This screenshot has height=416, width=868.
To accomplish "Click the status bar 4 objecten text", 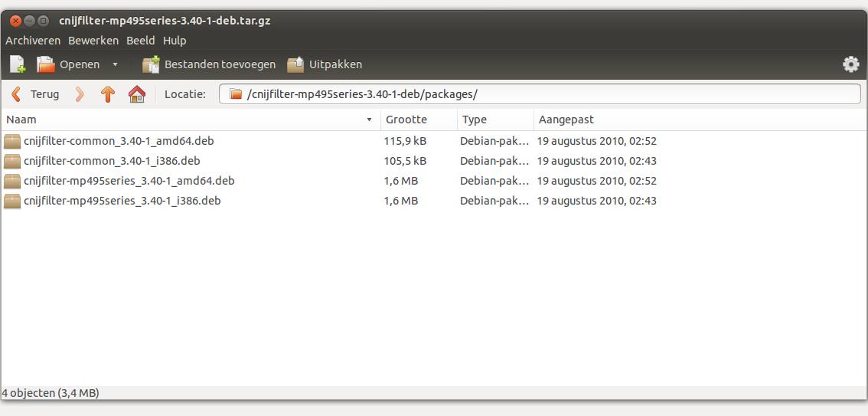I will tap(51, 393).
